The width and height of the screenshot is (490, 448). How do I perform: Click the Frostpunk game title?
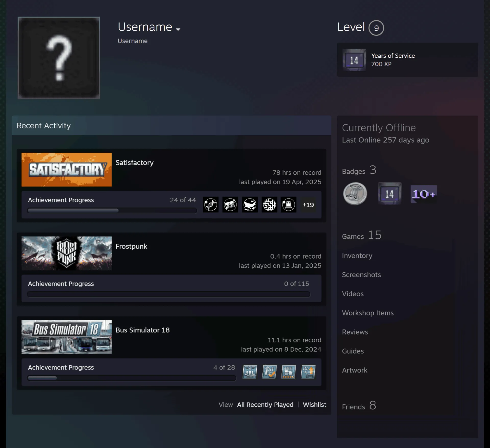click(131, 246)
